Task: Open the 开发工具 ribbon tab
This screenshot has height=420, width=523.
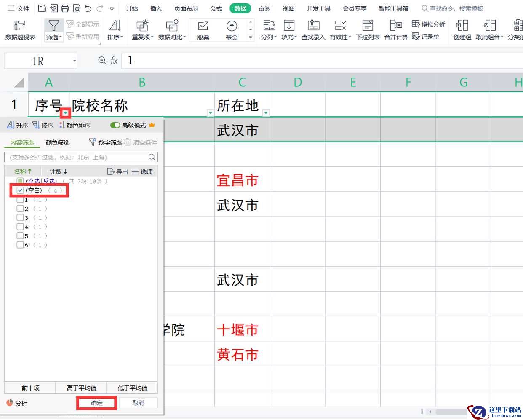Action: coord(318,8)
